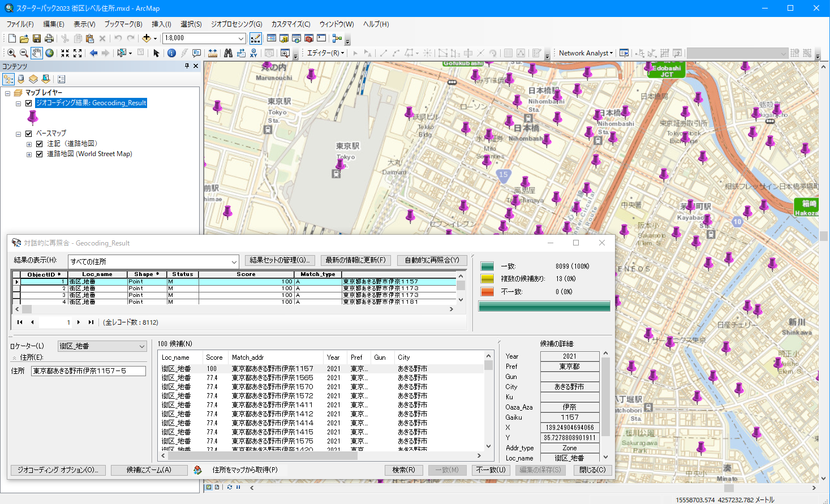
Task: Collapse the マップ レイヤー tree node
Action: coord(8,93)
